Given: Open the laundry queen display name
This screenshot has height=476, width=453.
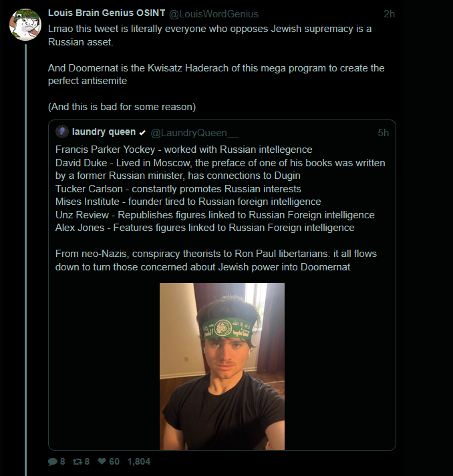Looking at the screenshot, I should coord(104,132).
